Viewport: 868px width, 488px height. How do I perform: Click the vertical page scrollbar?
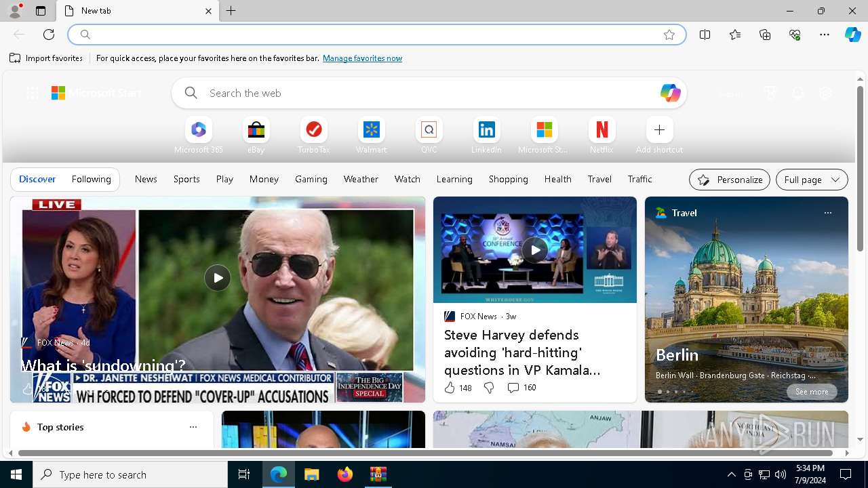[860, 167]
